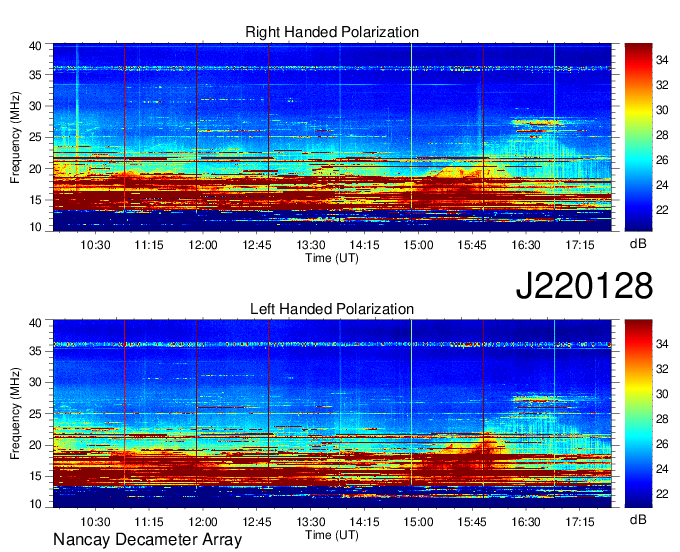This screenshot has height=552, width=680.
Task: Click the 35 MHz tick label of Right Handed plot
Action: tap(35, 75)
